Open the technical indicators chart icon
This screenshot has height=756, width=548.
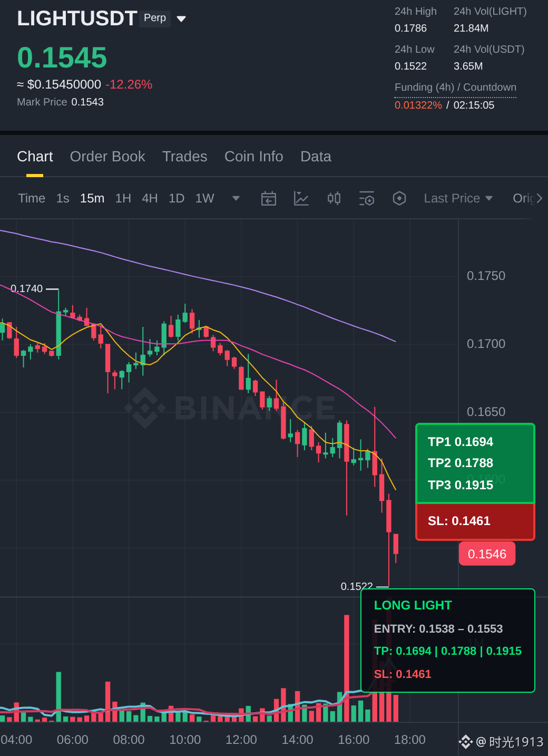[301, 198]
